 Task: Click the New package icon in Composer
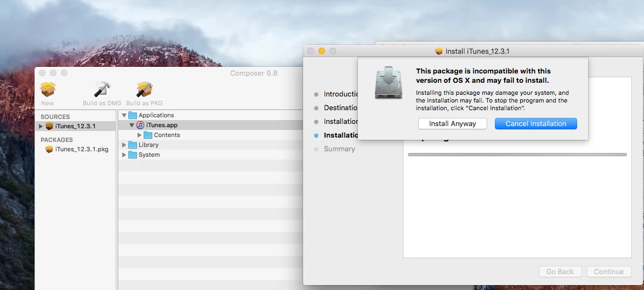pos(48,89)
